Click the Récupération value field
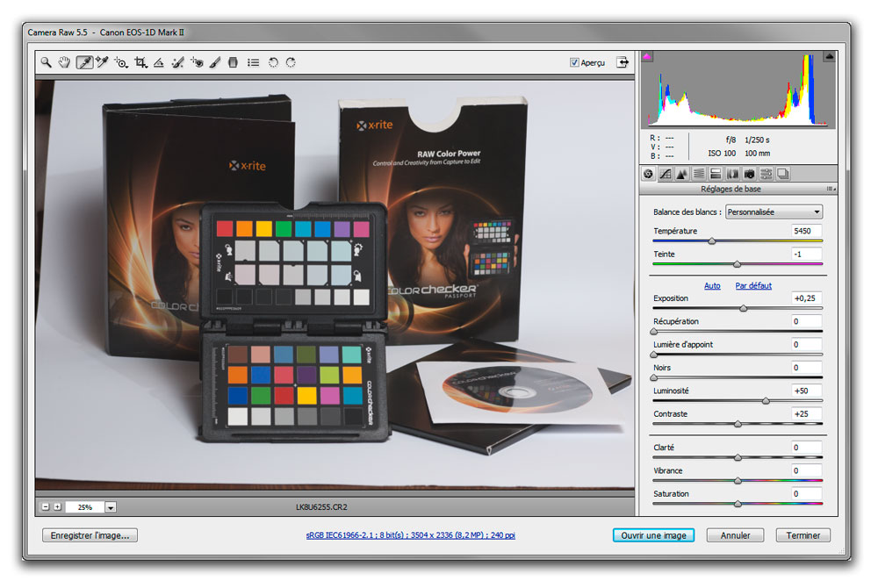 click(806, 322)
